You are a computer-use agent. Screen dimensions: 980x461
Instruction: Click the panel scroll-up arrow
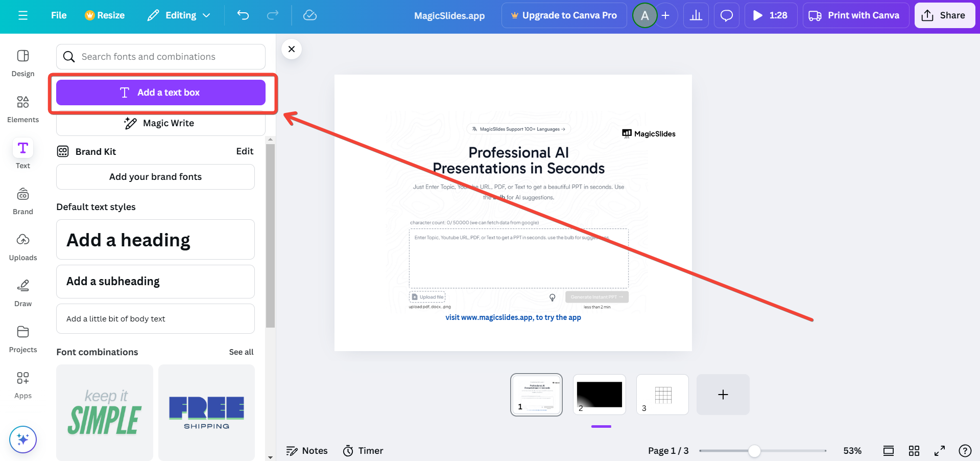pyautogui.click(x=271, y=139)
